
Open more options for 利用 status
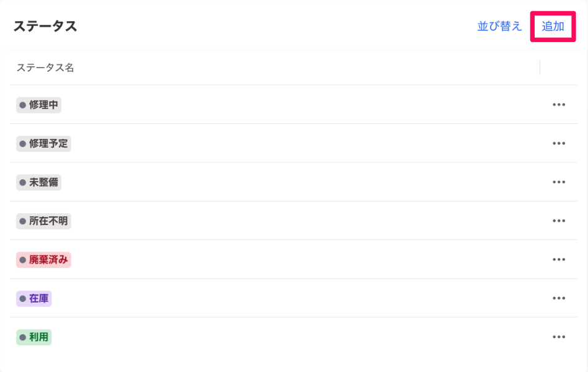559,337
